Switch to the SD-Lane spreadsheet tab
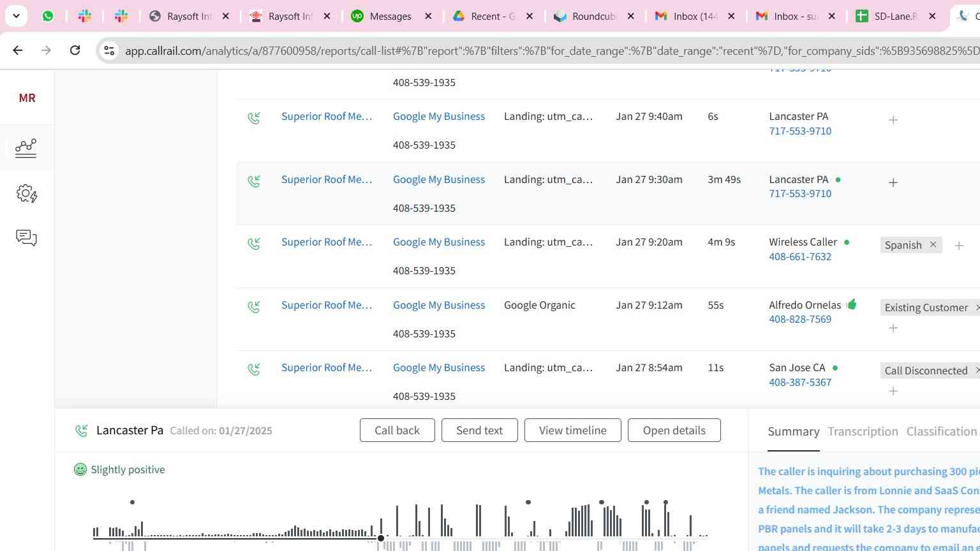 pyautogui.click(x=896, y=16)
